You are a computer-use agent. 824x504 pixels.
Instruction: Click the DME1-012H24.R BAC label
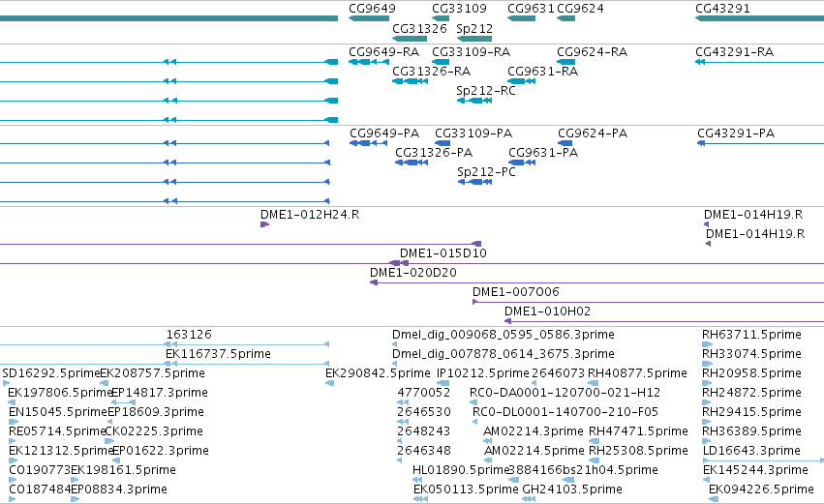pyautogui.click(x=310, y=215)
